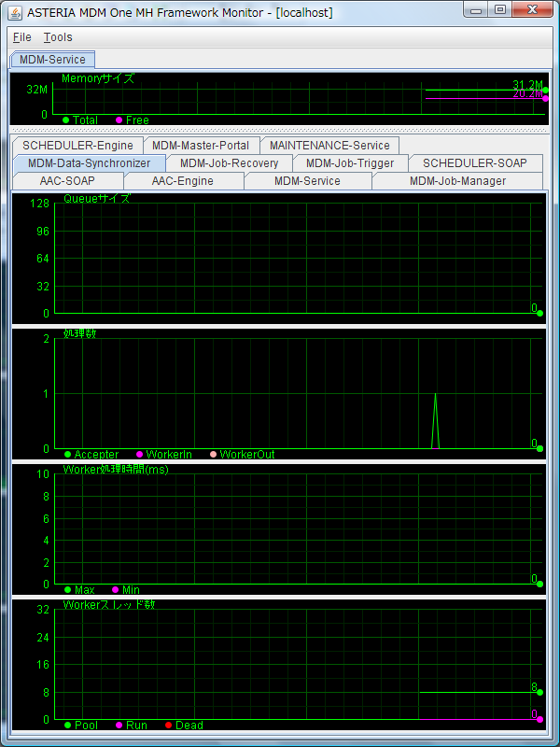Click the spike in the 処理数 chart
Viewport: 560px width, 747px height.
point(435,421)
